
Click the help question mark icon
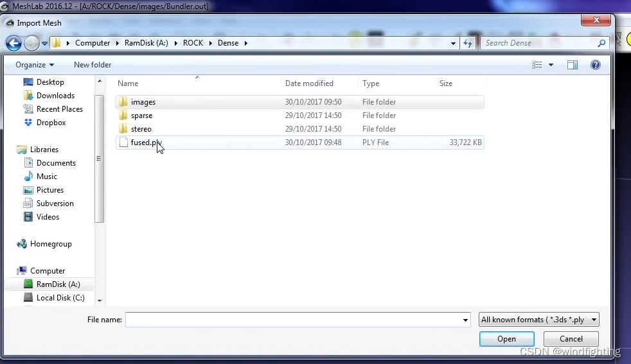pos(596,65)
